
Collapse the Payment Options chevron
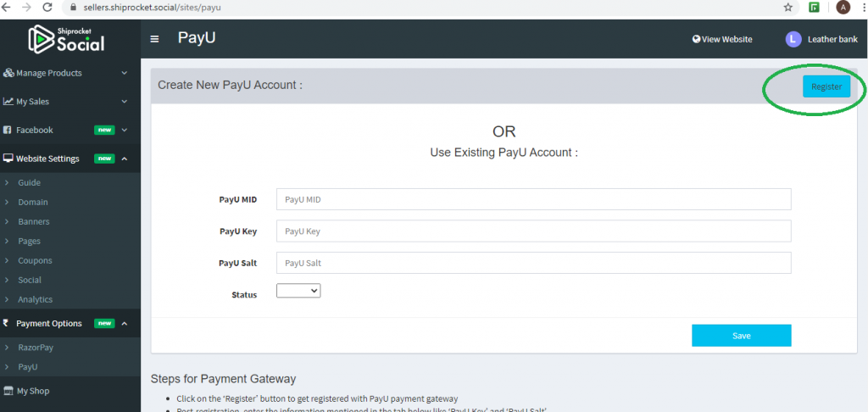125,323
